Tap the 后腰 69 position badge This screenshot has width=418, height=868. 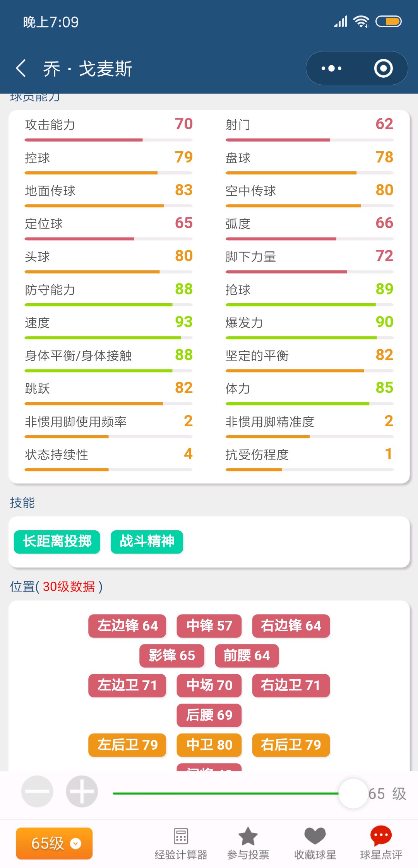pos(209,715)
